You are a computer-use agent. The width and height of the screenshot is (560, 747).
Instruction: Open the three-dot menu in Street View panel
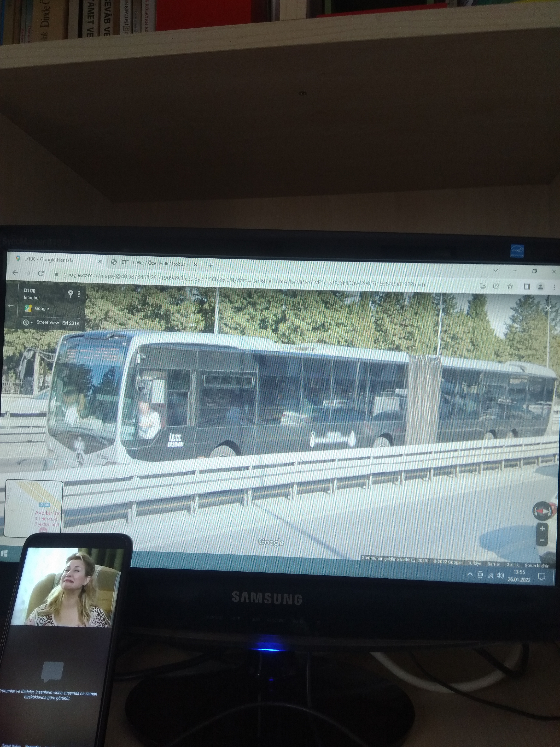click(x=79, y=294)
